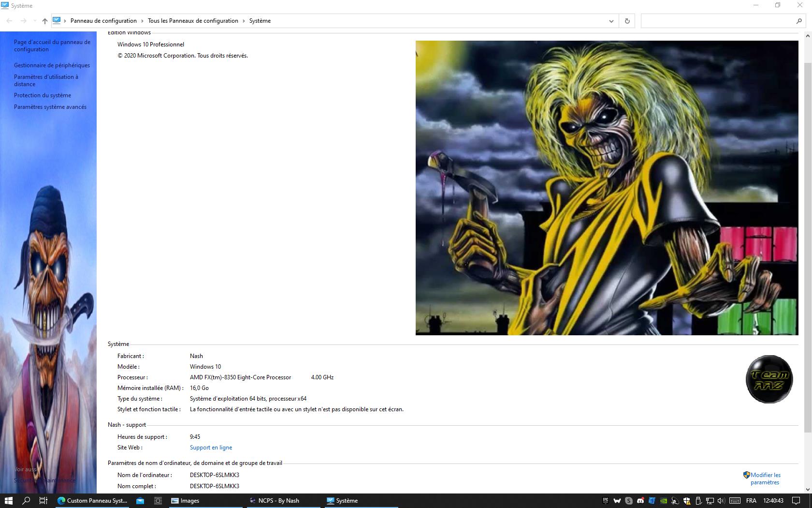The height and width of the screenshot is (508, 812).
Task: Open the blue square tray icon right of Discord
Action: pyautogui.click(x=652, y=501)
